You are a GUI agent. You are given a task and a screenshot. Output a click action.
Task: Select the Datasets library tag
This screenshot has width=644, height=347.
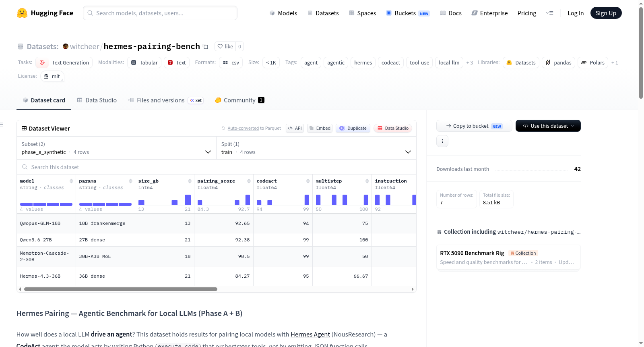coord(521,62)
